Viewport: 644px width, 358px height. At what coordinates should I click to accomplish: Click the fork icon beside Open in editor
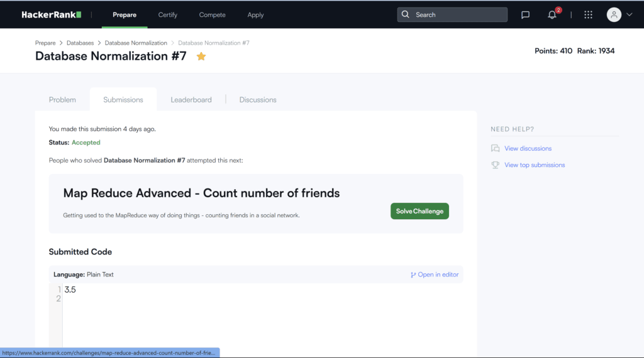pyautogui.click(x=413, y=274)
